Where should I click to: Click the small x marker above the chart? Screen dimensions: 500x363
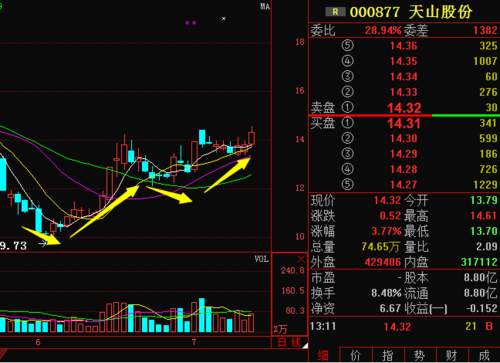coord(224,19)
